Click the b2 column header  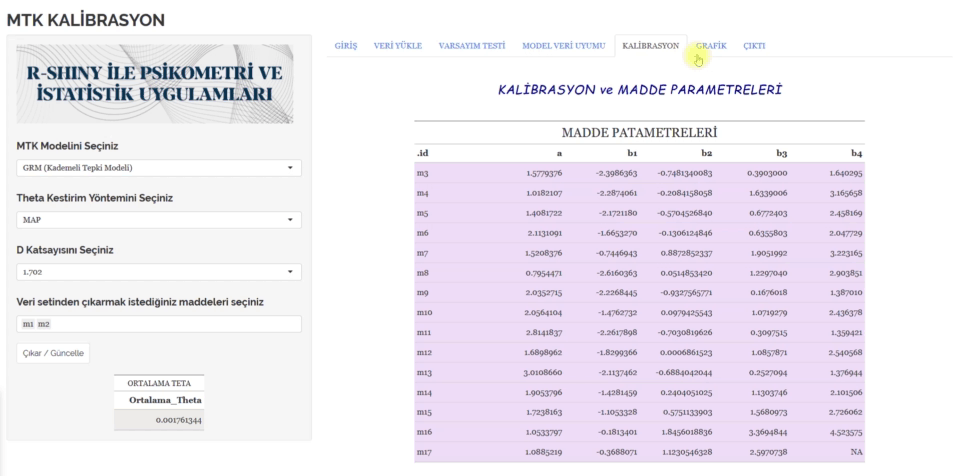click(707, 154)
